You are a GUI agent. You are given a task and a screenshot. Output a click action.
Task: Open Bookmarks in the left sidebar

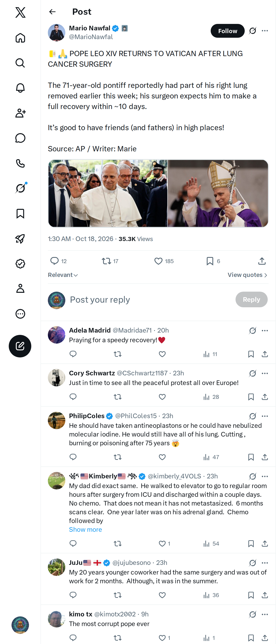point(20,213)
